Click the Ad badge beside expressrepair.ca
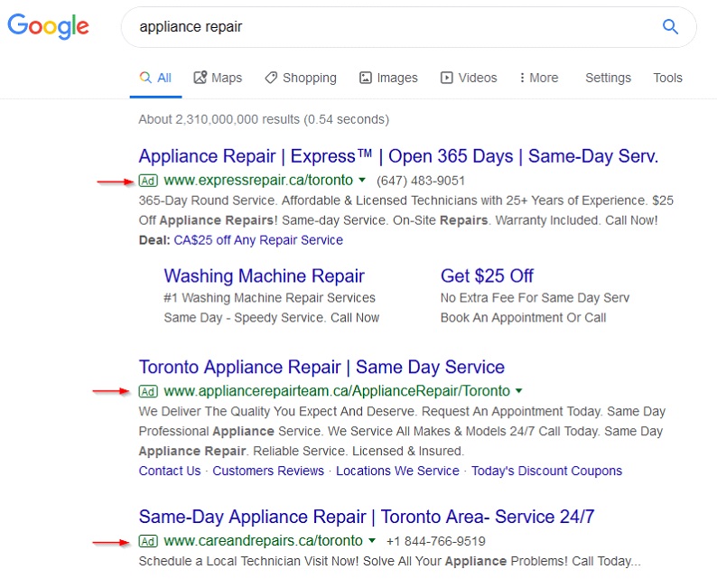This screenshot has width=717, height=588. click(x=148, y=181)
